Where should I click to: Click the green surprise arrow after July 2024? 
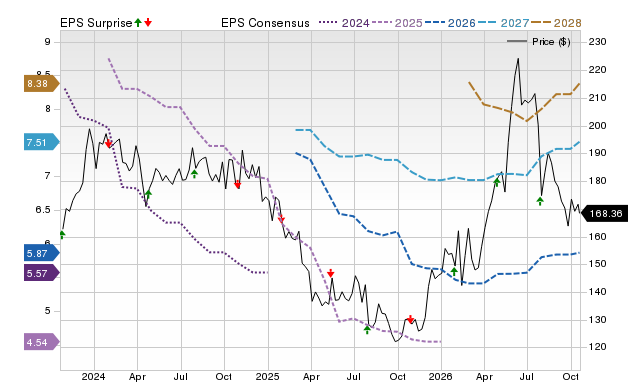pos(195,174)
